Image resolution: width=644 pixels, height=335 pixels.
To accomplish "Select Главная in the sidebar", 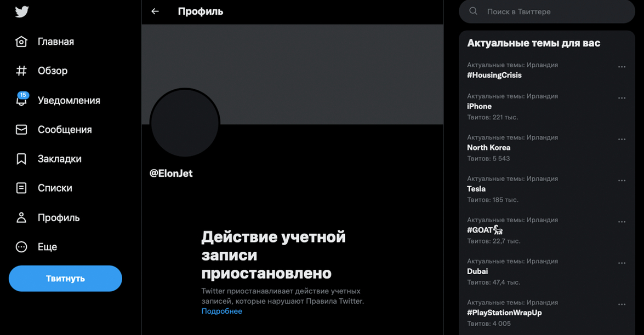I will point(56,42).
